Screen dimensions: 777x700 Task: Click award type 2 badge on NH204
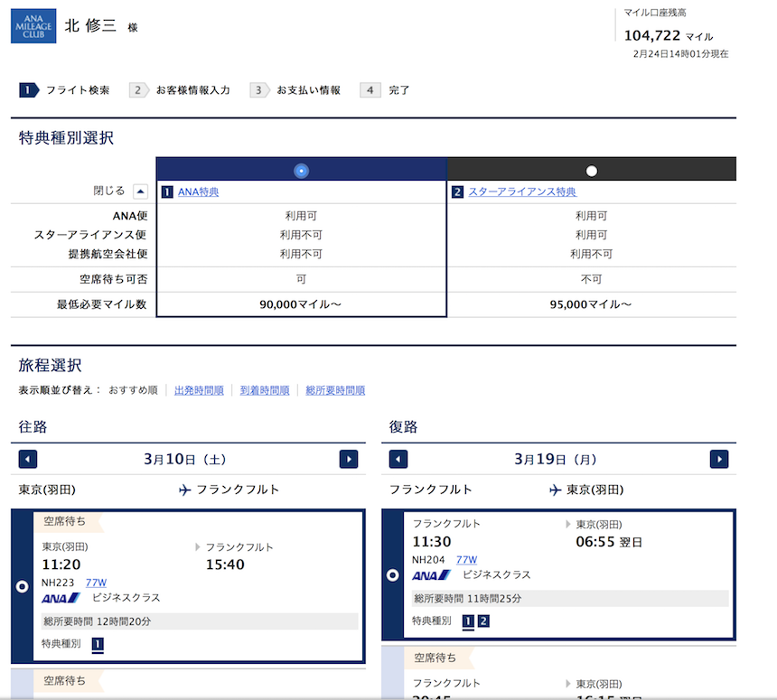click(483, 621)
